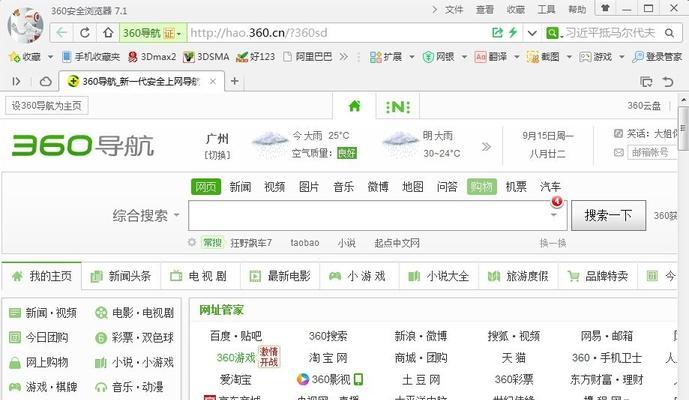This screenshot has width=689, height=400.
Task: Expand the 翻译 dropdown arrow
Action: (x=517, y=57)
